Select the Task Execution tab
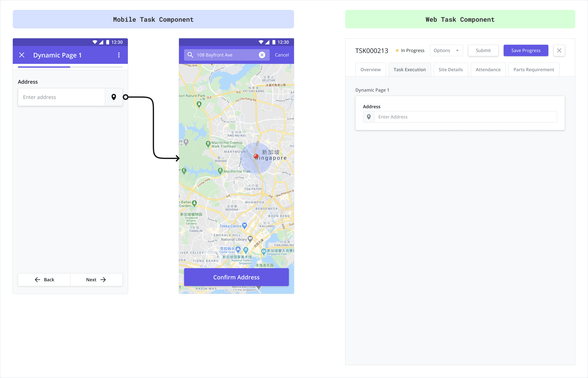Image resolution: width=588 pixels, height=378 pixels. point(409,69)
